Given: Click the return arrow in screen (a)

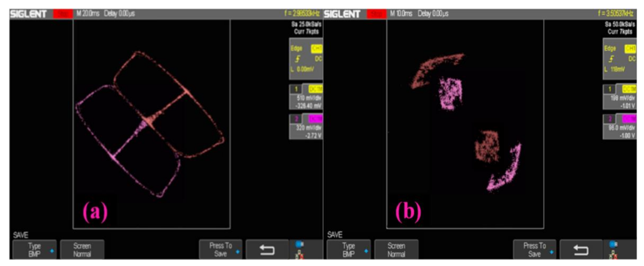Looking at the screenshot, I should (267, 250).
